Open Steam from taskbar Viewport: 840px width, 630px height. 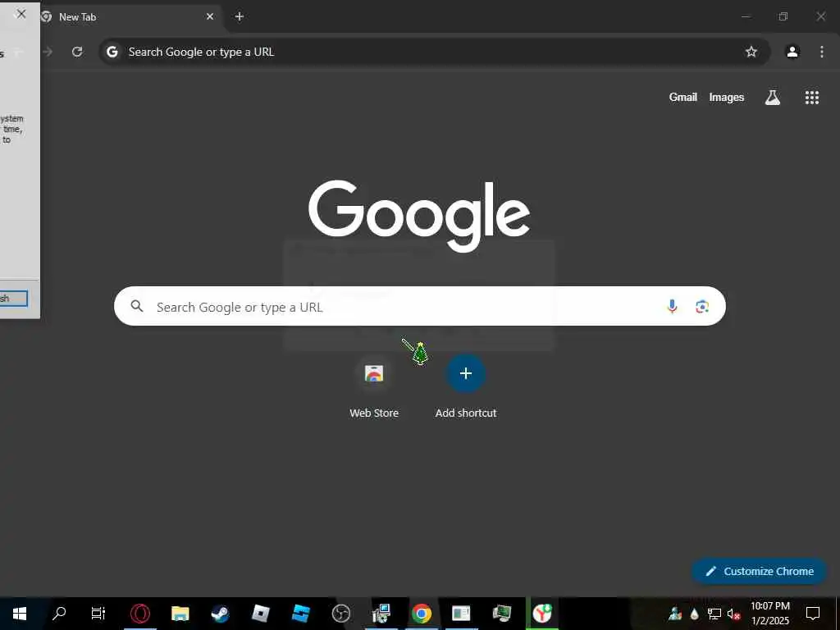(x=220, y=614)
